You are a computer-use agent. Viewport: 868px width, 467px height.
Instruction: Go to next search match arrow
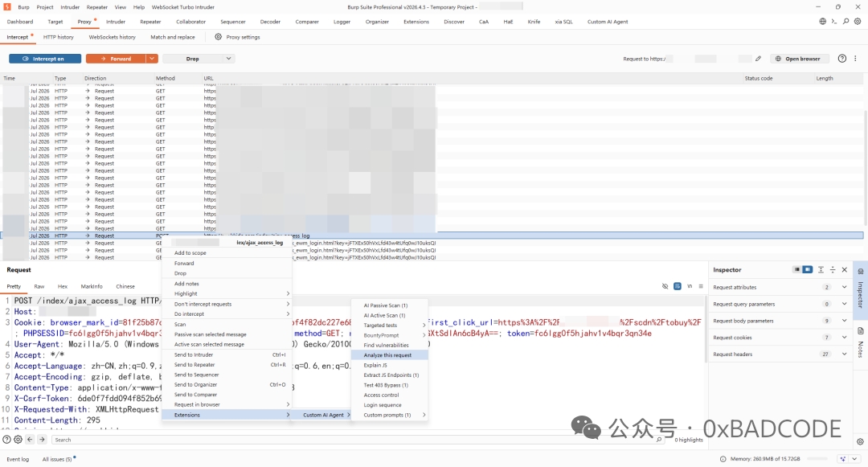point(42,440)
